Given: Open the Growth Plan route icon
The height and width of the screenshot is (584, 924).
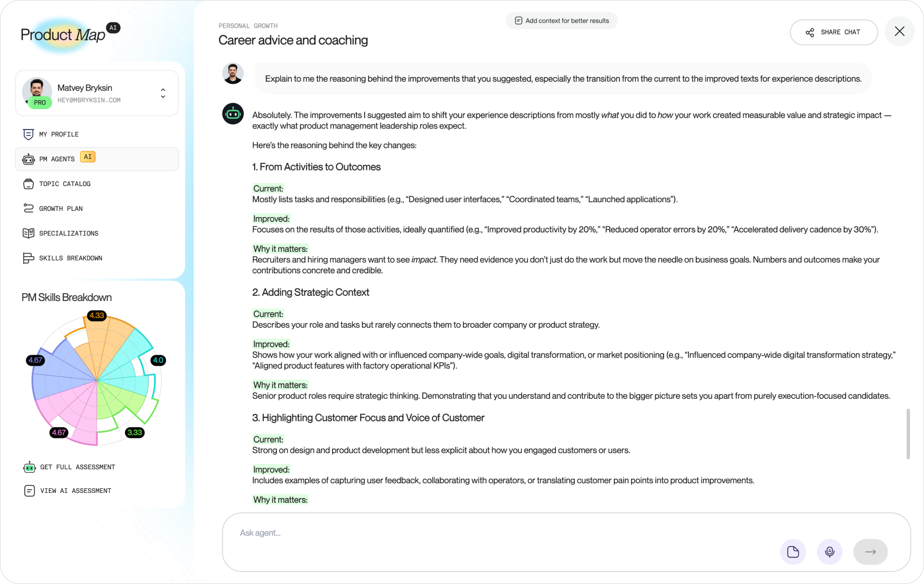Looking at the screenshot, I should pos(28,208).
